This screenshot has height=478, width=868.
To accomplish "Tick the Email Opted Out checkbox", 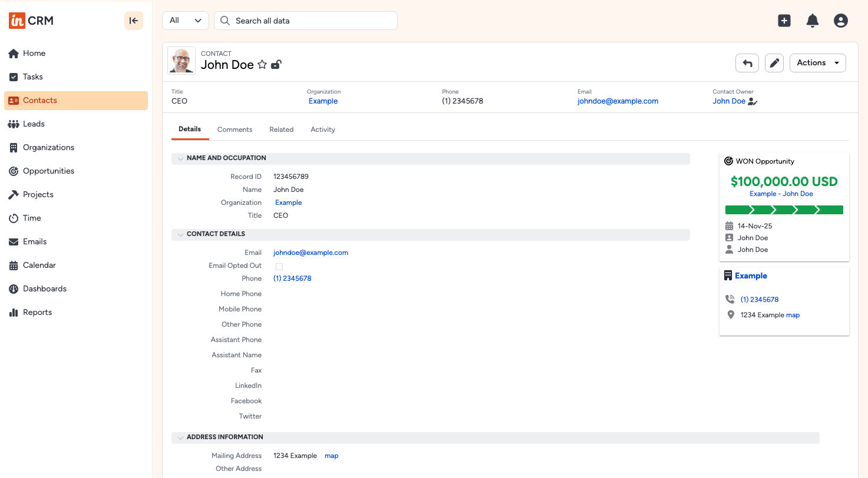I will (x=278, y=266).
